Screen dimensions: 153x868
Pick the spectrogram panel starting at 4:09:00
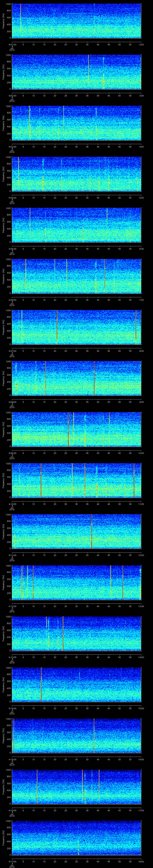pyautogui.click(x=77, y=429)
